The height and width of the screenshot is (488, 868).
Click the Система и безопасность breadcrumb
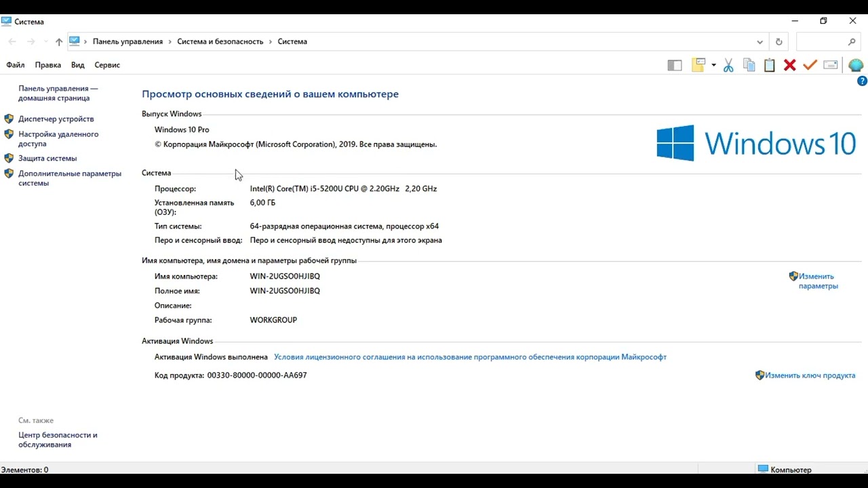coord(220,42)
